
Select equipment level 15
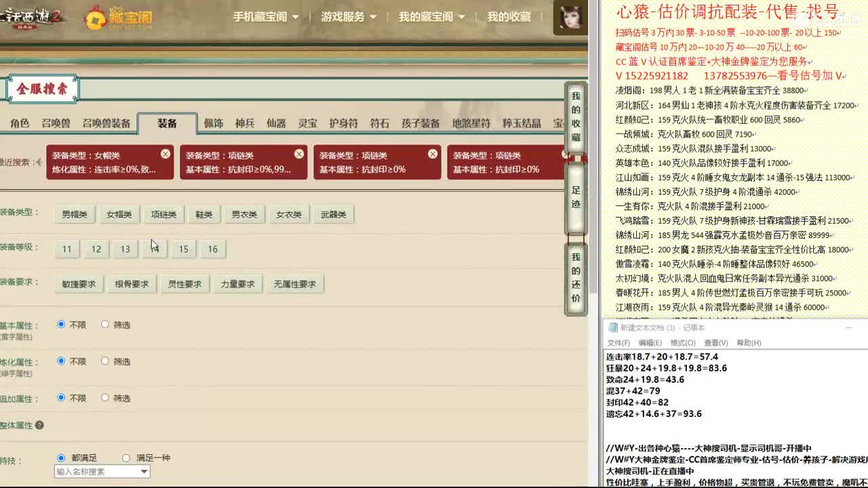[184, 249]
